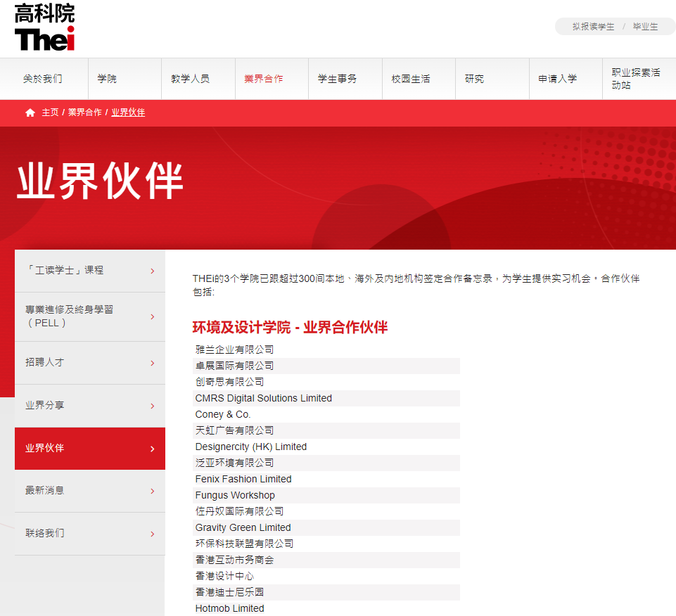Screen dimensions: 676x616
Task: Expand chevron beside 招聘人才
Action: [x=153, y=364]
